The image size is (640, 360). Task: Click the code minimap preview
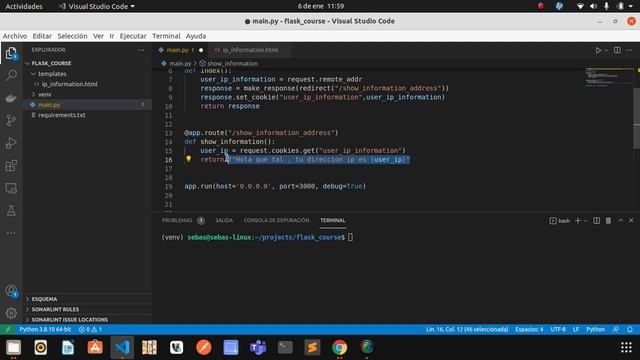click(x=609, y=78)
